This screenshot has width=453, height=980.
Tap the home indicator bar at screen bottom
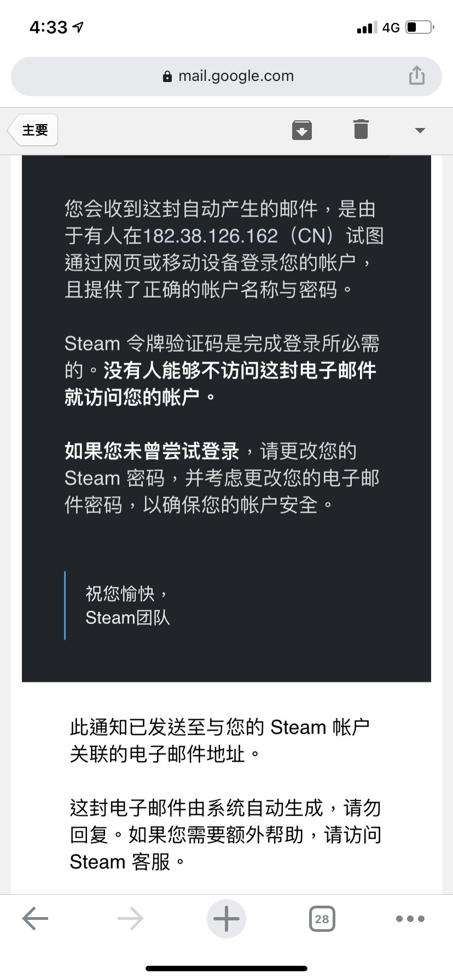click(x=226, y=968)
